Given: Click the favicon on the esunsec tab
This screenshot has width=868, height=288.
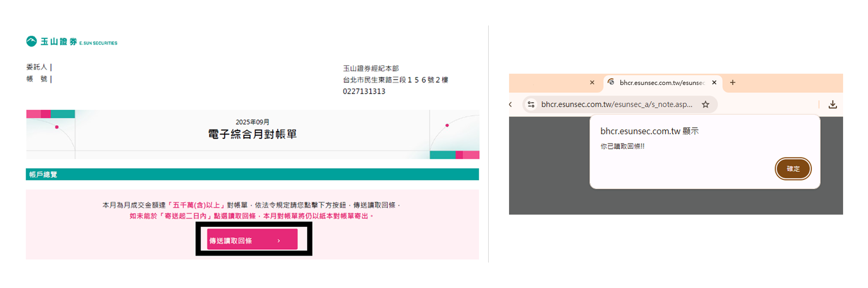Looking at the screenshot, I should pyautogui.click(x=611, y=82).
